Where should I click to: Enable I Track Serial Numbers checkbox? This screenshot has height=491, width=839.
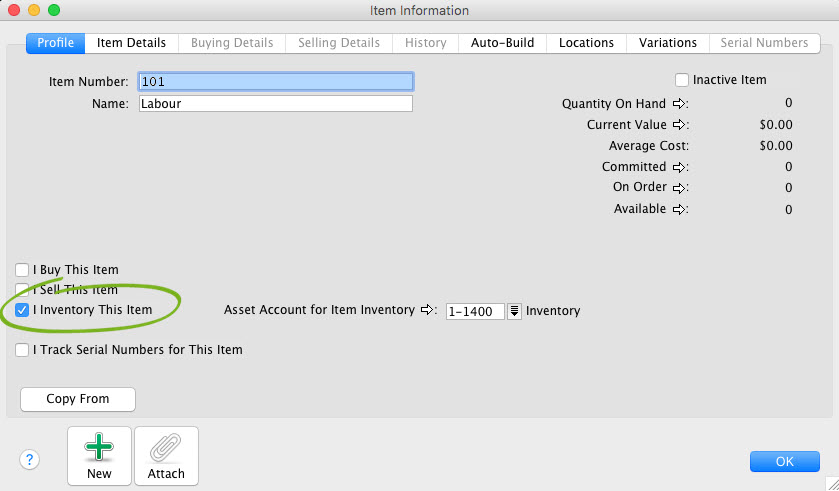[x=22, y=350]
